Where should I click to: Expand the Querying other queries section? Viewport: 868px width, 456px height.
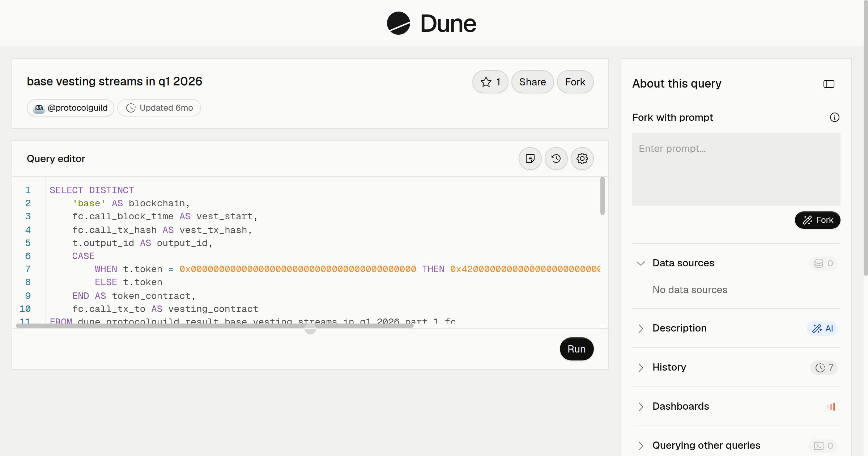click(641, 446)
